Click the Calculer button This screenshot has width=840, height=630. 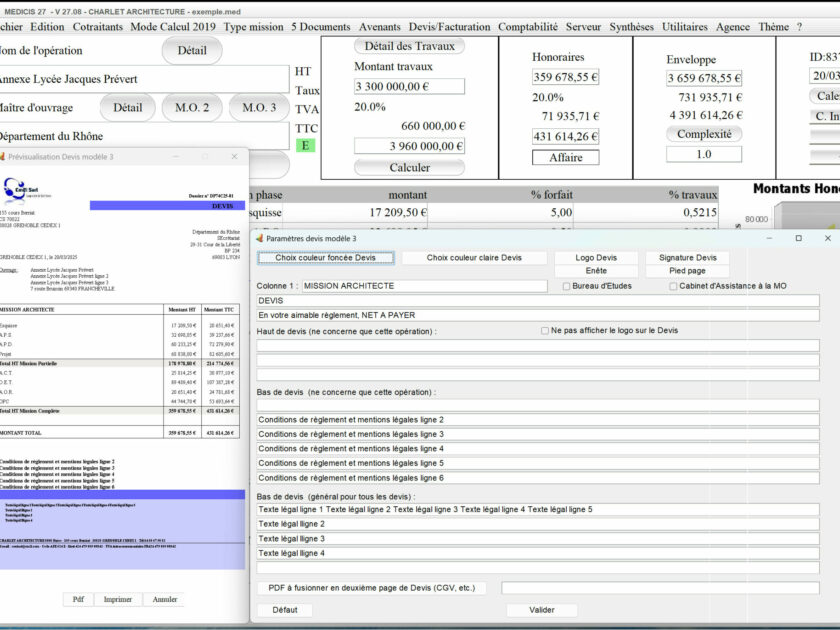pyautogui.click(x=409, y=168)
